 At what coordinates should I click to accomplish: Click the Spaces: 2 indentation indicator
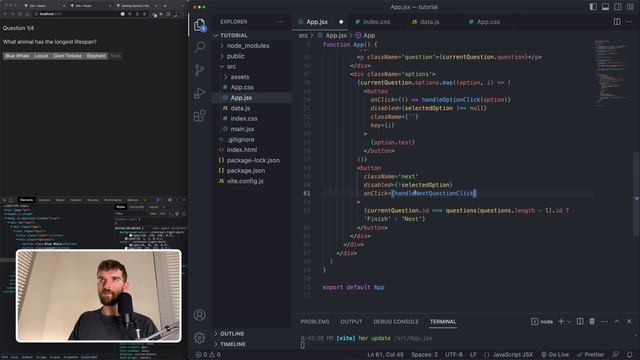424,355
